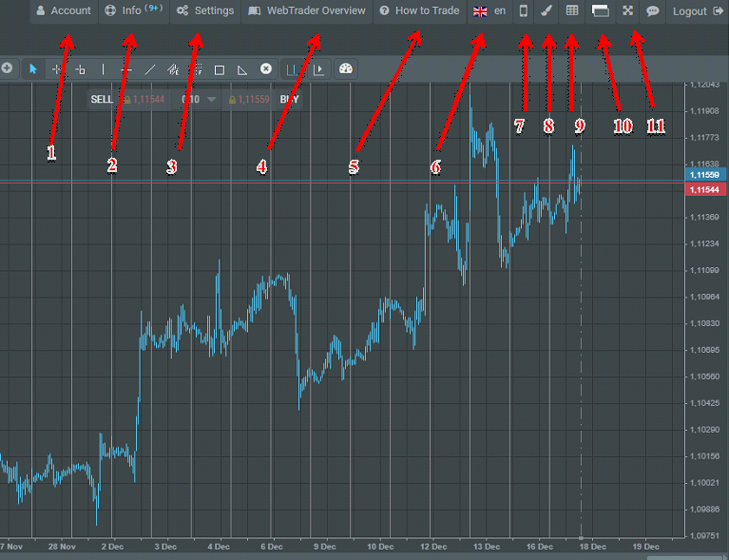The image size is (729, 560).
Task: Click the BUY button on chart
Action: point(289,99)
